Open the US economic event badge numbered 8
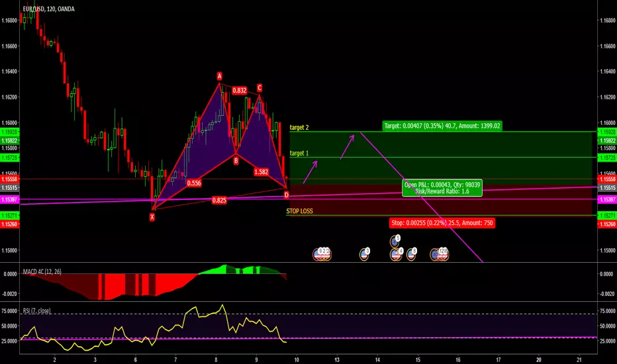The image size is (617, 364). [x=411, y=254]
